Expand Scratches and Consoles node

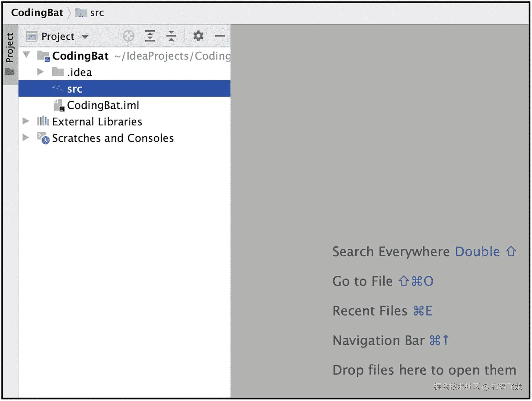(26, 137)
